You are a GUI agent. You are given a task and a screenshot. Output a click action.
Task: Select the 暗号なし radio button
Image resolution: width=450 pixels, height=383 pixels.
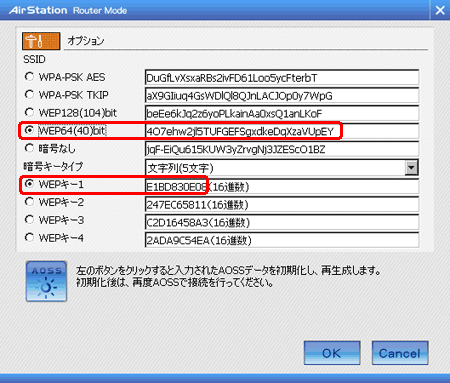(x=29, y=148)
